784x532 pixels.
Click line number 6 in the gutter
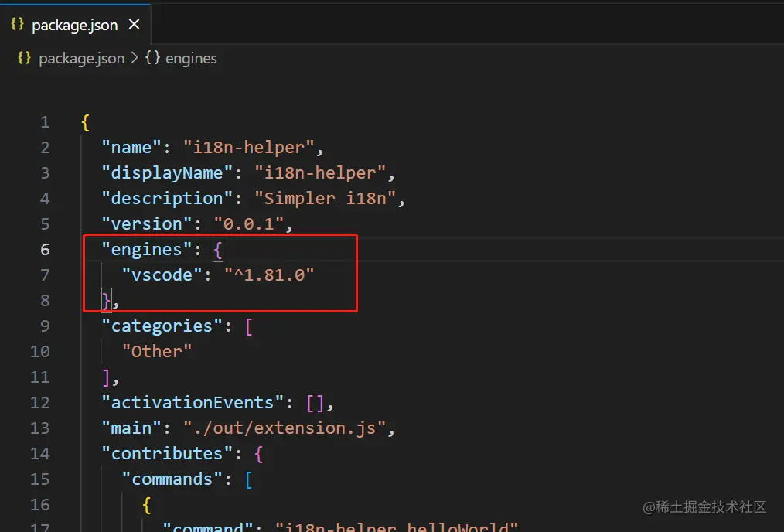[45, 250]
